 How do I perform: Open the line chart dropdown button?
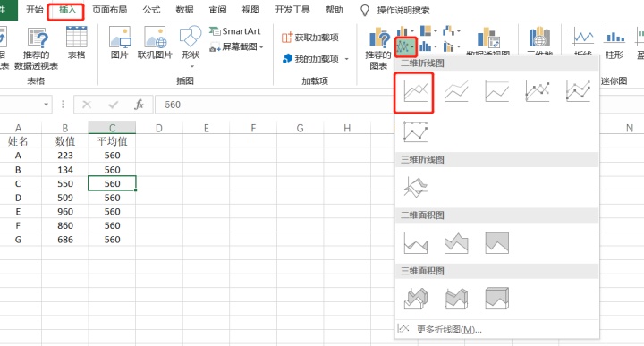point(405,47)
